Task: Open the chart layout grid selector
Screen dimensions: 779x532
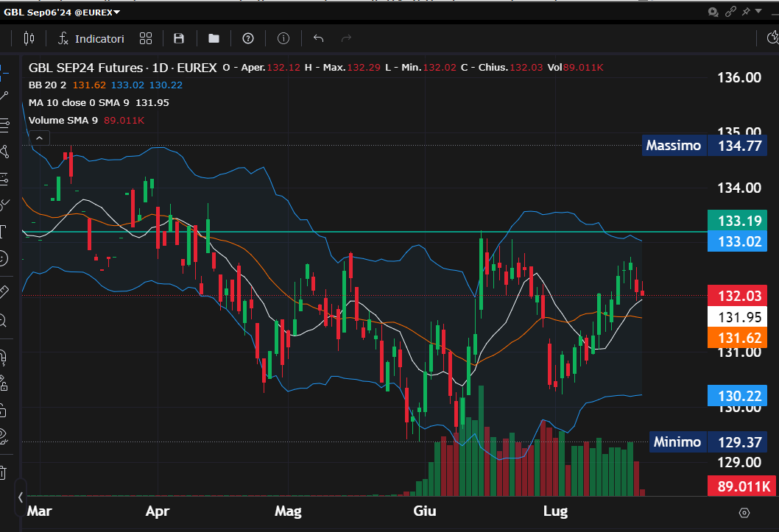Action: coord(146,38)
